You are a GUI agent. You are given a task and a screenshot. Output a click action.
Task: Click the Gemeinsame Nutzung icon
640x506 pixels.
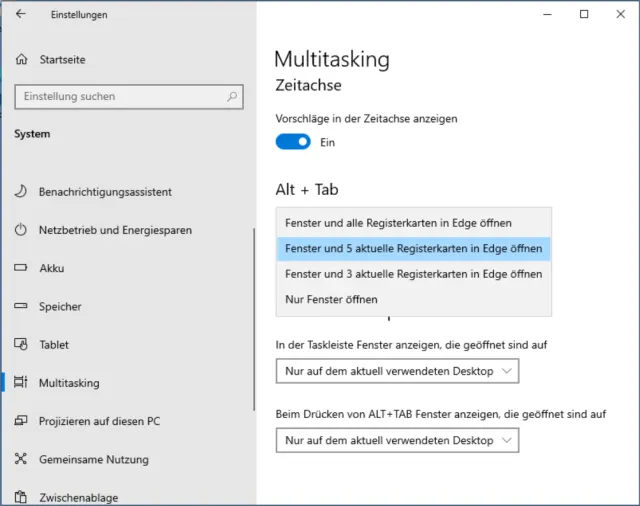(x=21, y=459)
